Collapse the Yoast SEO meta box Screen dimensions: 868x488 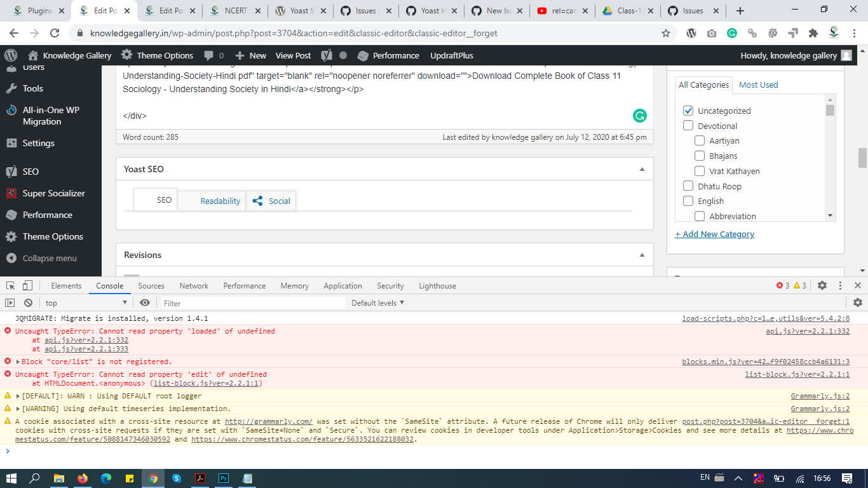coord(642,168)
